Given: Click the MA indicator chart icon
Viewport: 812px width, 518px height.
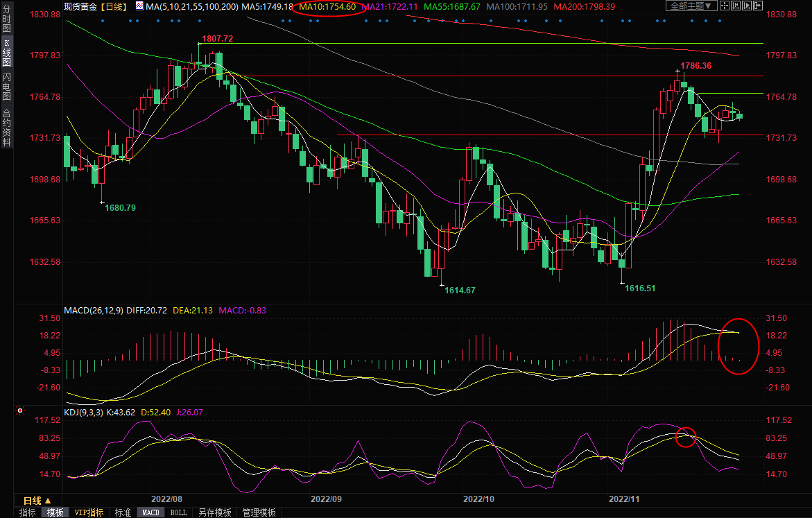Looking at the screenshot, I should tap(139, 6).
